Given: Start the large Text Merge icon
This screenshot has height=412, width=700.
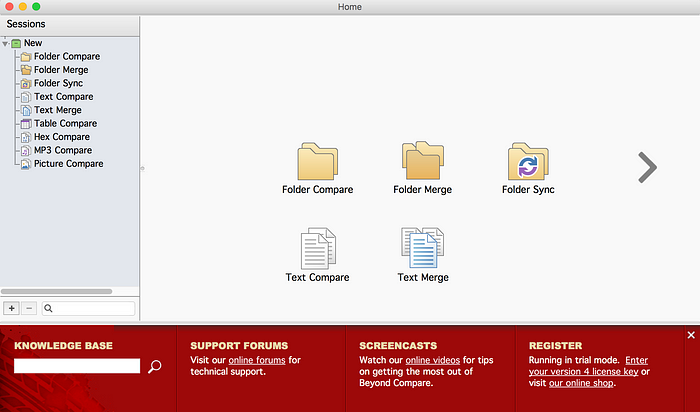Looking at the screenshot, I should pyautogui.click(x=423, y=248).
